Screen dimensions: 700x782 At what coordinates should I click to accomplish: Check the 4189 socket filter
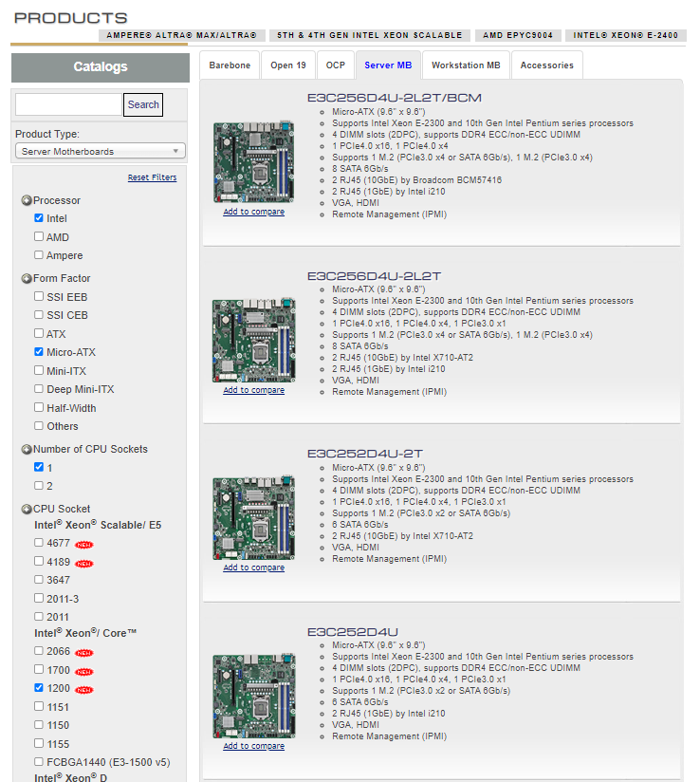[x=39, y=561]
